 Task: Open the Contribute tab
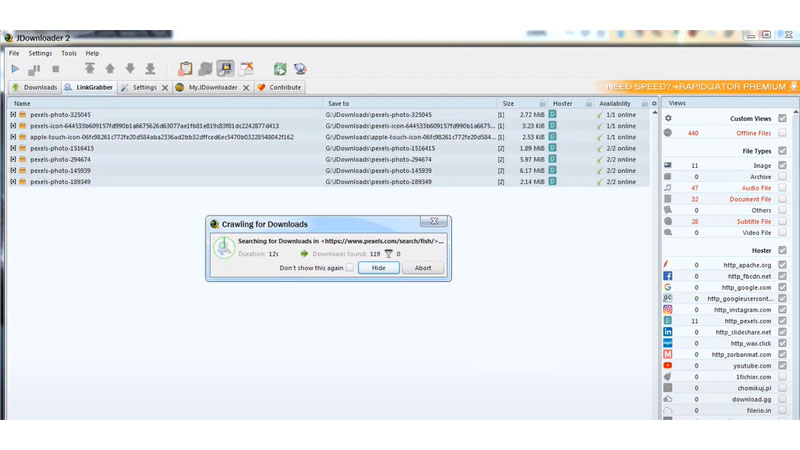(x=280, y=87)
